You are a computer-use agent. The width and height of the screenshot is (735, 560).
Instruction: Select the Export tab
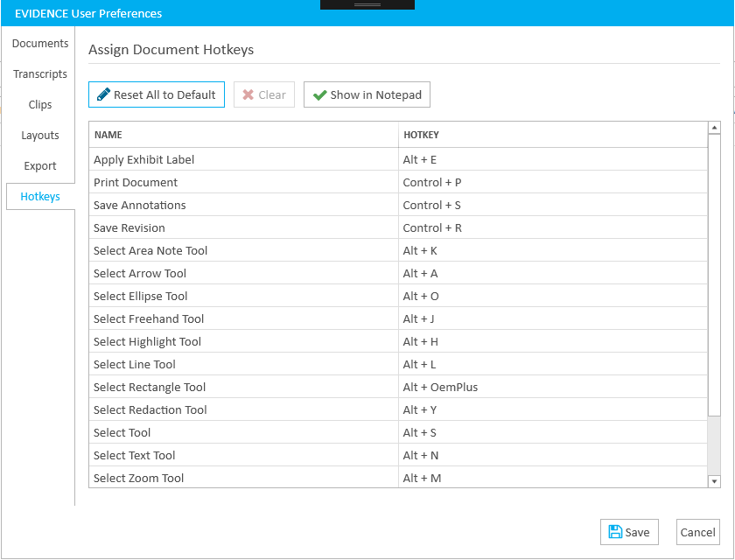[x=40, y=166]
